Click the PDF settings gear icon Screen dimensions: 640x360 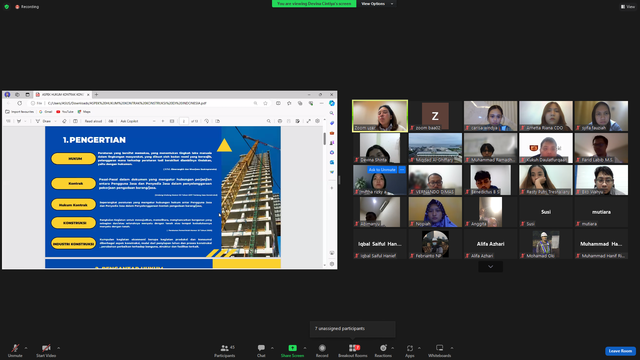(317, 121)
